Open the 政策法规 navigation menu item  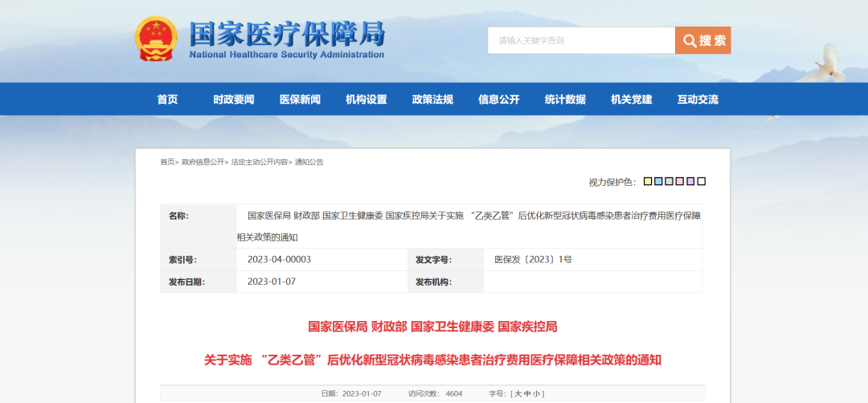click(x=432, y=100)
